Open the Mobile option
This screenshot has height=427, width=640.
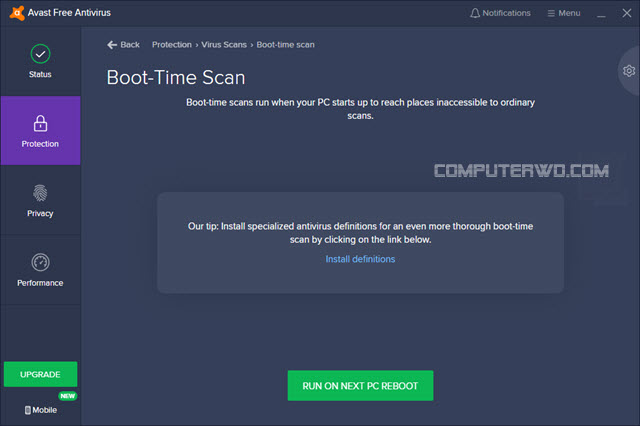coord(40,410)
